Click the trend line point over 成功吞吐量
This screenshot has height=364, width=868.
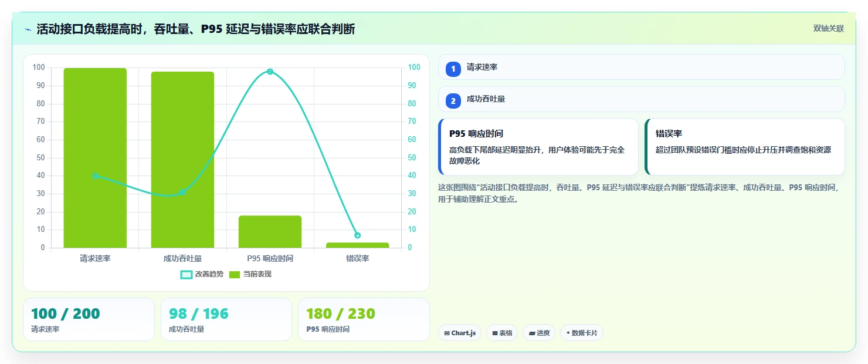coord(182,192)
